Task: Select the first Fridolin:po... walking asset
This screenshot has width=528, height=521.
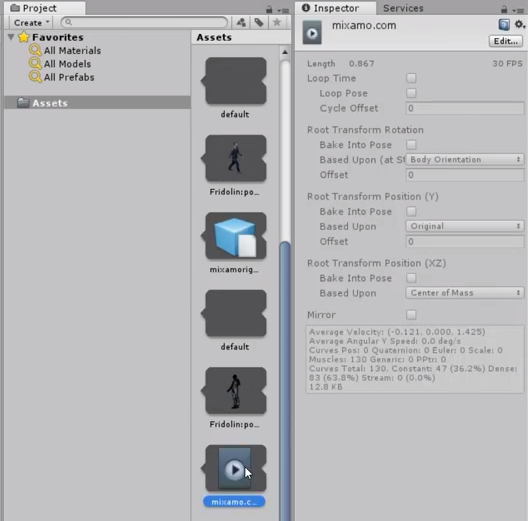Action: pos(236,158)
